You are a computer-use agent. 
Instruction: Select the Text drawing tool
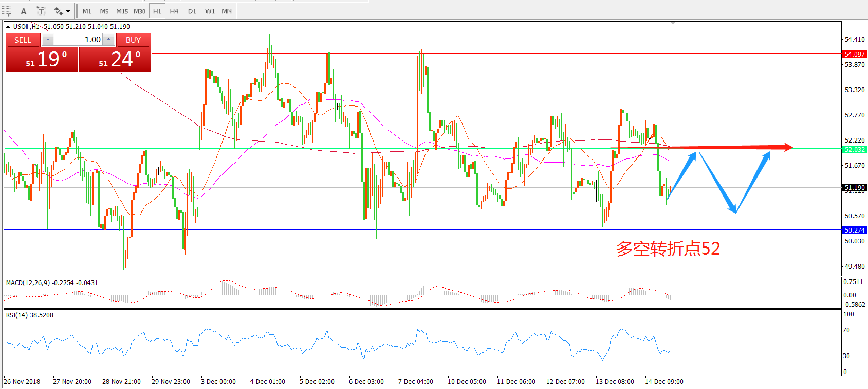point(24,11)
